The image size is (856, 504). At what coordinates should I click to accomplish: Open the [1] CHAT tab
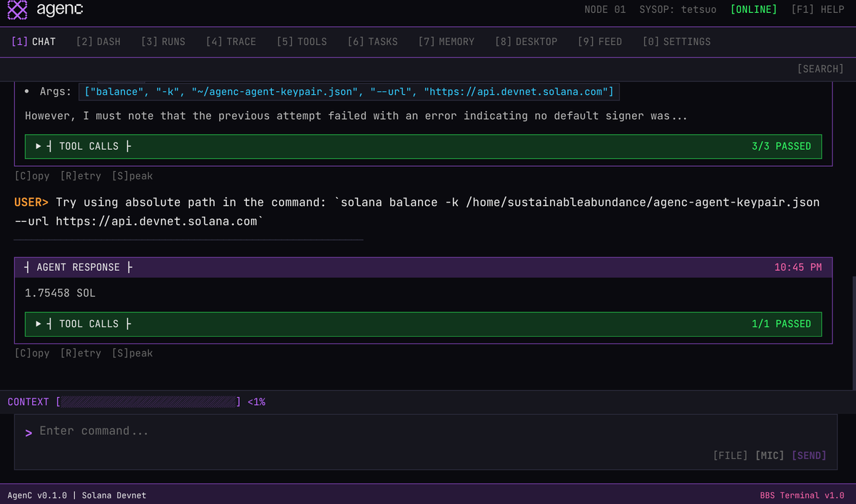(34, 41)
